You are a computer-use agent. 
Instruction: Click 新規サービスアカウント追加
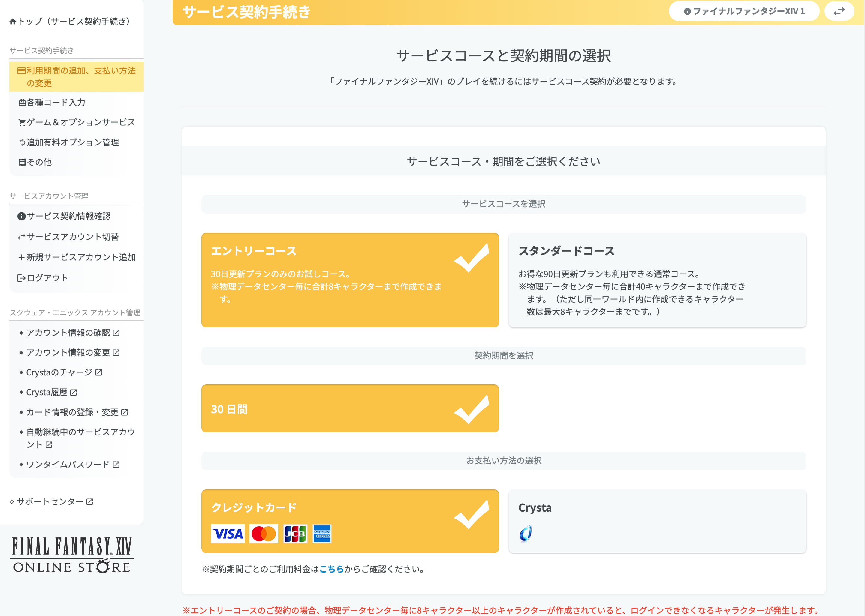pos(77,257)
